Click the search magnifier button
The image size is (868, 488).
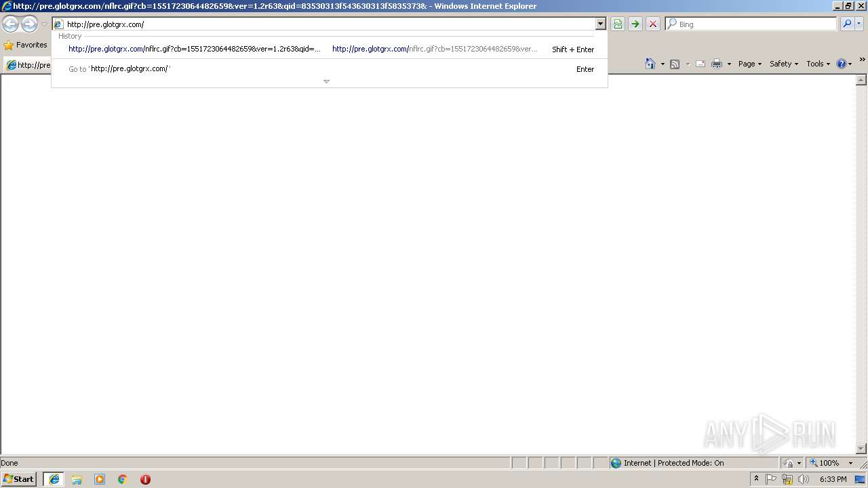847,24
